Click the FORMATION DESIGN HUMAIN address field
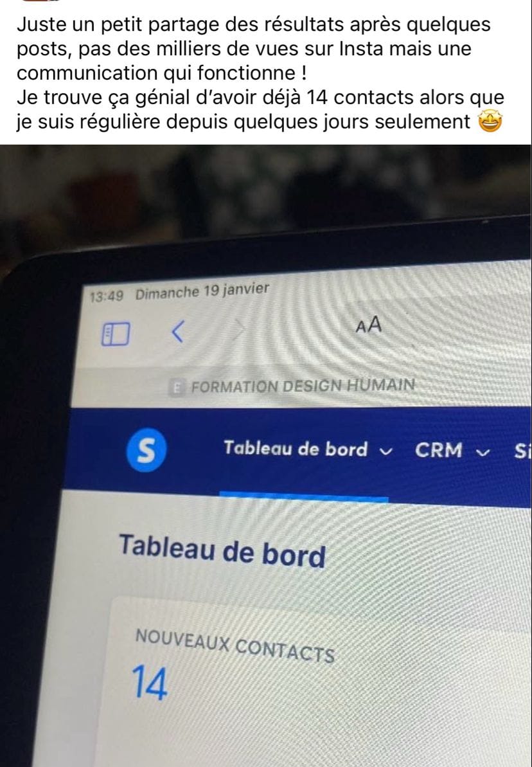The width and height of the screenshot is (532, 767). 301,387
